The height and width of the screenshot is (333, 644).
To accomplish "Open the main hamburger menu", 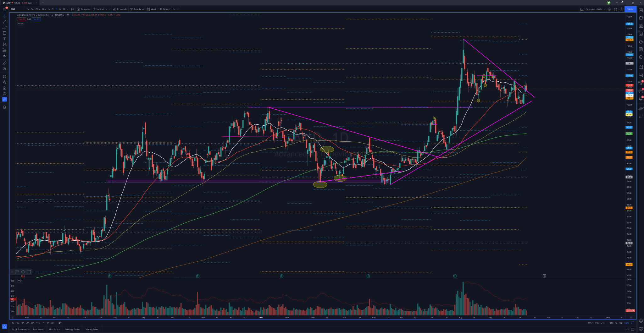I will pos(4,9).
